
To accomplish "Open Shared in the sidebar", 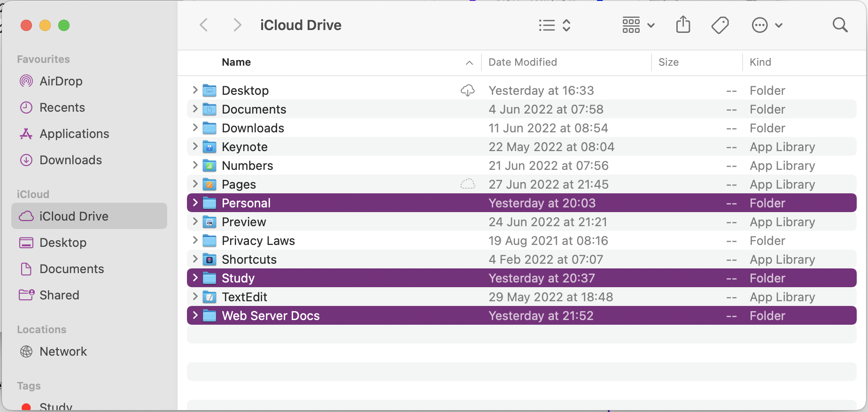I will click(x=89, y=295).
